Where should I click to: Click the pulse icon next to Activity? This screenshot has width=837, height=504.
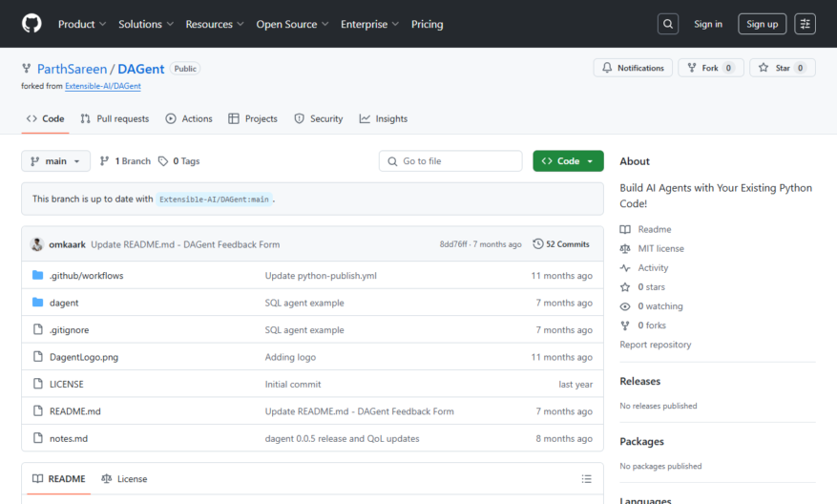pos(625,267)
